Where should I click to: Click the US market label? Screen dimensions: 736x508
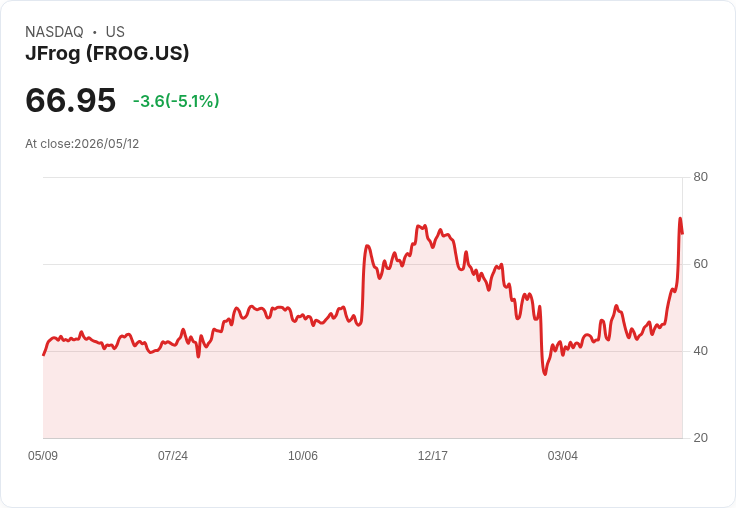click(115, 32)
